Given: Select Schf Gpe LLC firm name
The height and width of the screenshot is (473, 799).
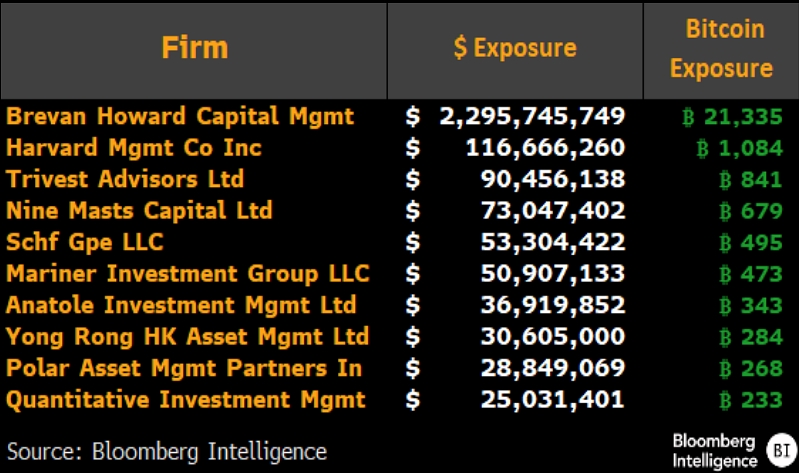Looking at the screenshot, I should pos(84,243).
